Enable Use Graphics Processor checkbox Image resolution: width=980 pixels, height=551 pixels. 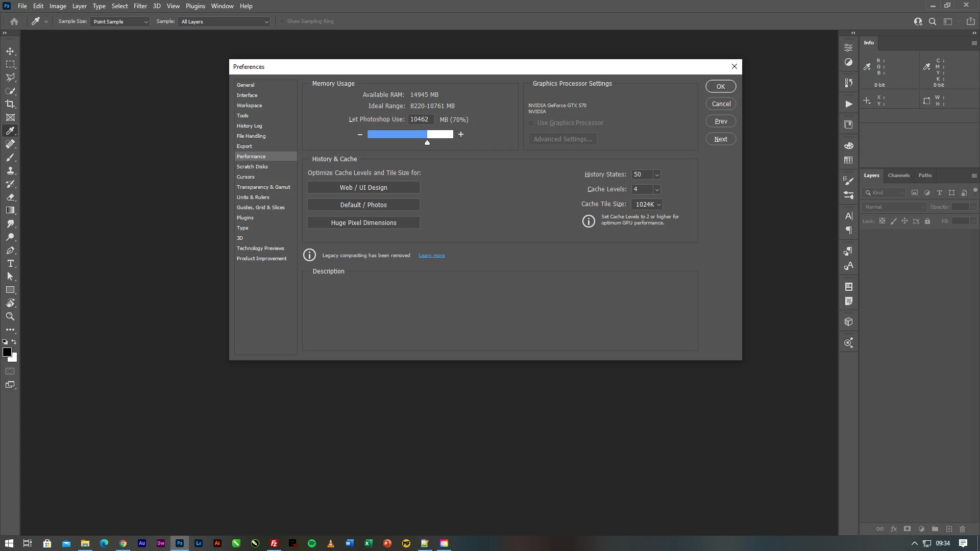pos(531,123)
